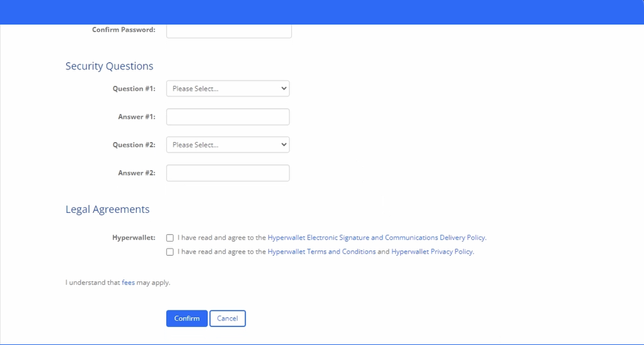This screenshot has width=644, height=345.
Task: Open the Hyperwallet Privacy Policy link
Action: point(432,251)
